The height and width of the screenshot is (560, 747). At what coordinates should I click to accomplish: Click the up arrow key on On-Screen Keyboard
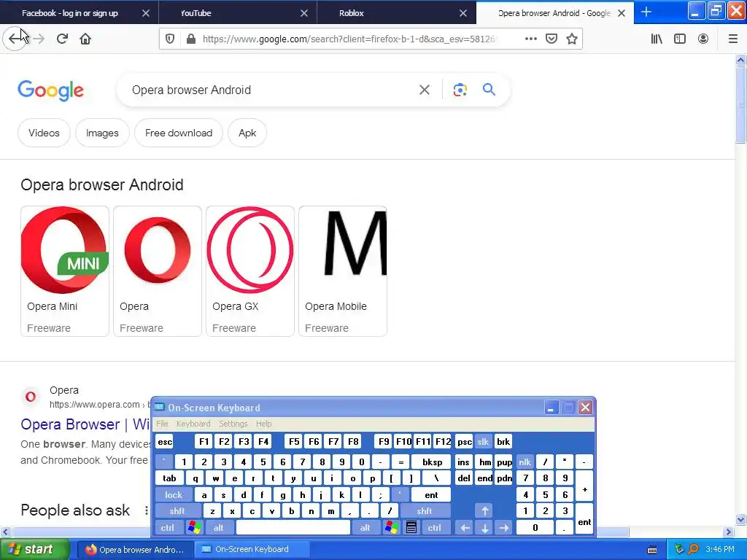pos(484,511)
